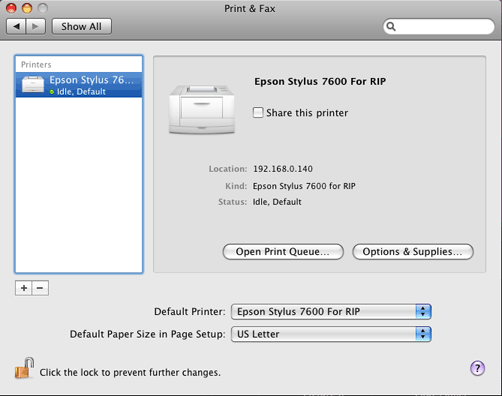Click the IP address 192.168.0.140

pos(283,169)
